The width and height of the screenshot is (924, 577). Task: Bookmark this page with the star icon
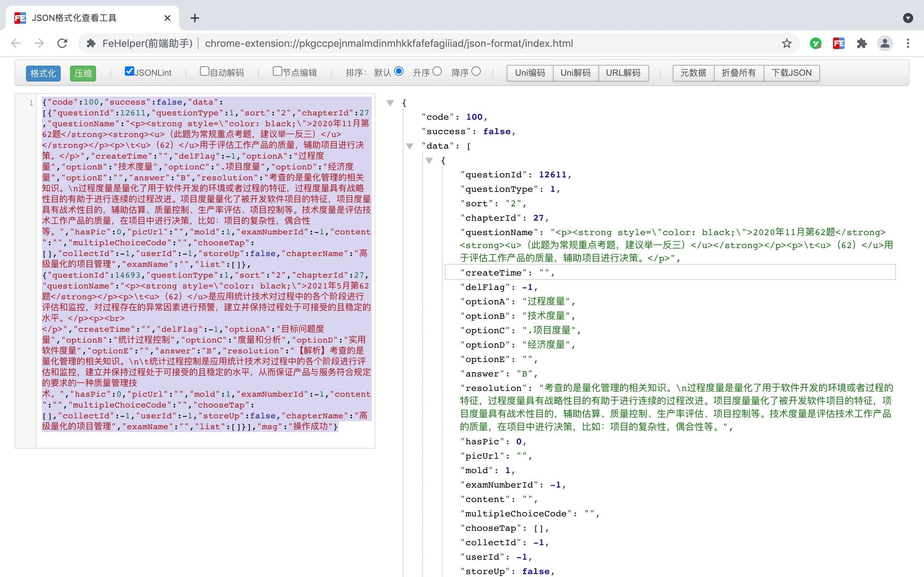[x=786, y=44]
